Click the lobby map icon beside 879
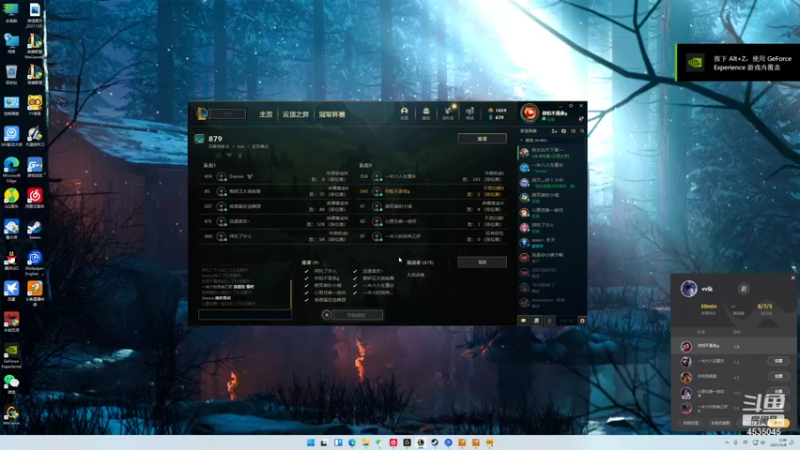The height and width of the screenshot is (450, 800). click(199, 139)
